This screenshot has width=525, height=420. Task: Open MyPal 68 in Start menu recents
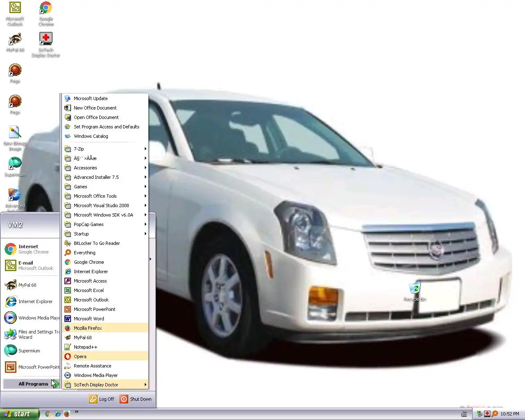(31, 285)
